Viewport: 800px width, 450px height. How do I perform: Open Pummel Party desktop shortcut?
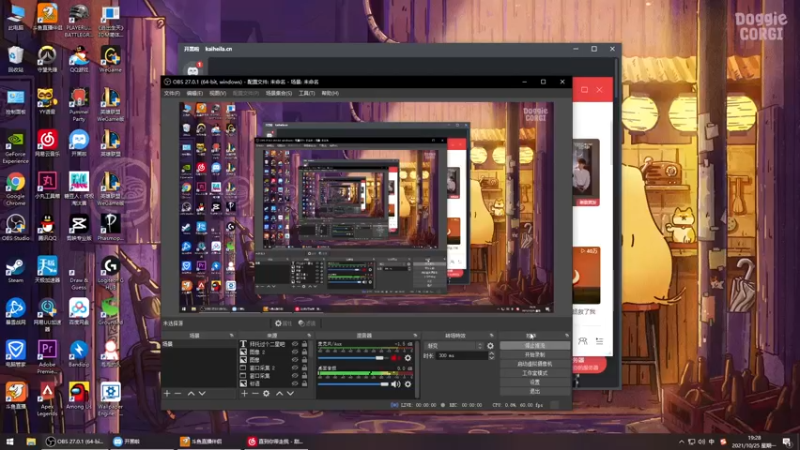tap(79, 105)
